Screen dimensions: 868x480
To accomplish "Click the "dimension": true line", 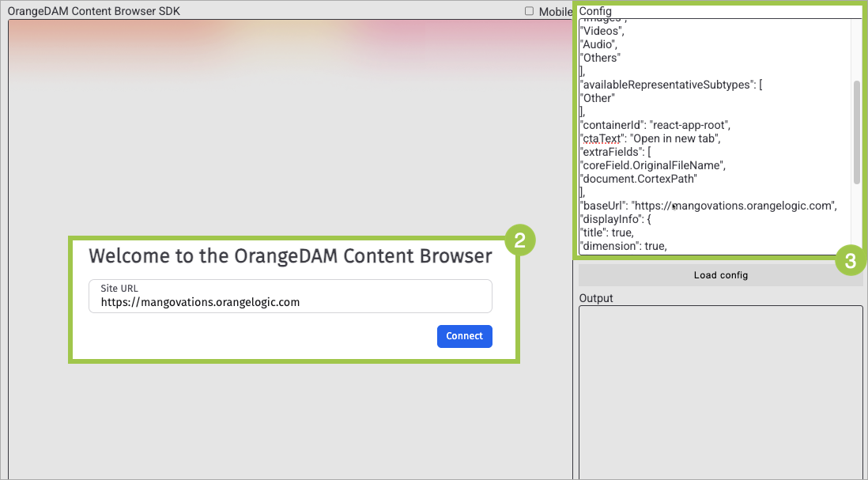I will 623,246.
